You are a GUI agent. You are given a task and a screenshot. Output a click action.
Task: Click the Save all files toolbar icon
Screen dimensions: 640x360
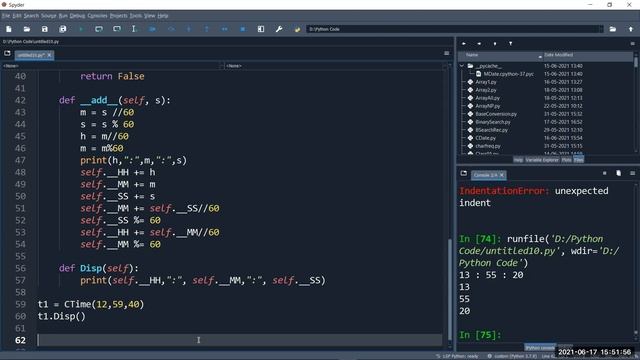pyautogui.click(x=62, y=29)
